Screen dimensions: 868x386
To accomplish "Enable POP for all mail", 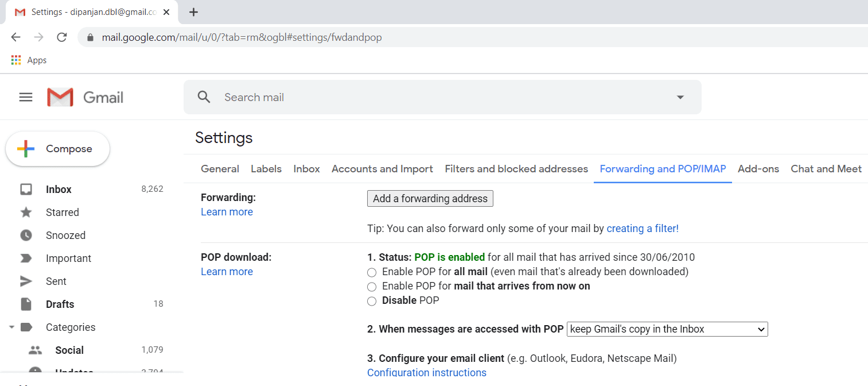I will tap(371, 272).
